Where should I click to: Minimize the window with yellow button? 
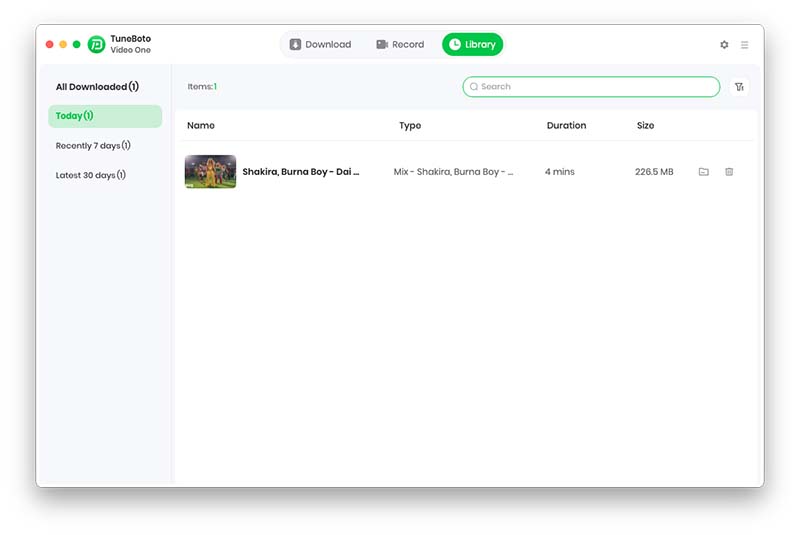tap(63, 44)
